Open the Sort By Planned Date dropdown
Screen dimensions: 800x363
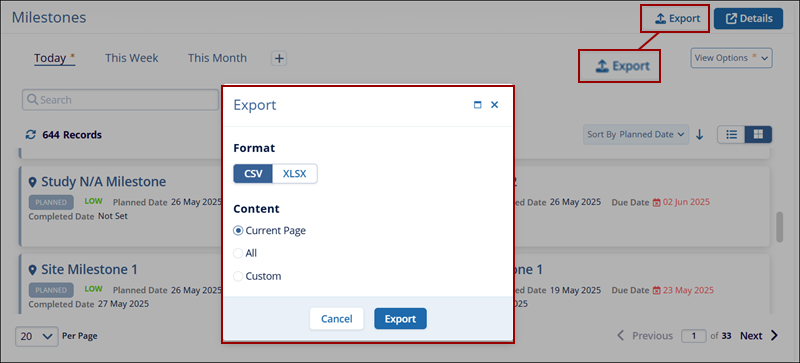636,135
